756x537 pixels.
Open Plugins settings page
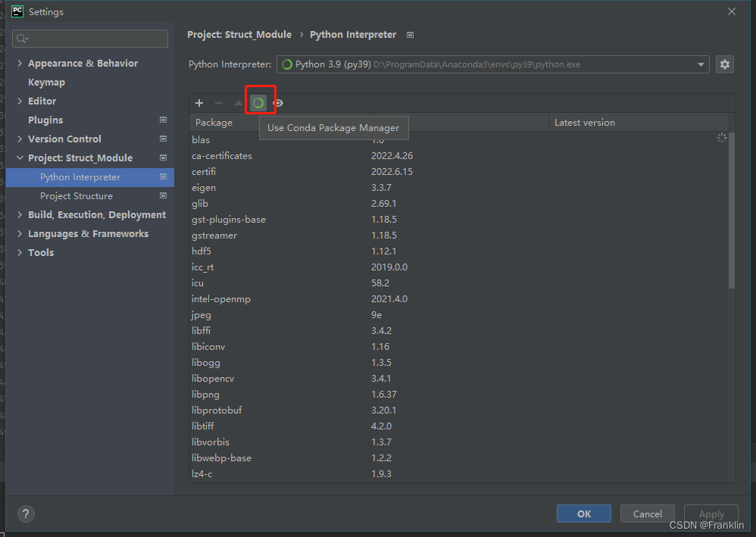[x=45, y=120]
